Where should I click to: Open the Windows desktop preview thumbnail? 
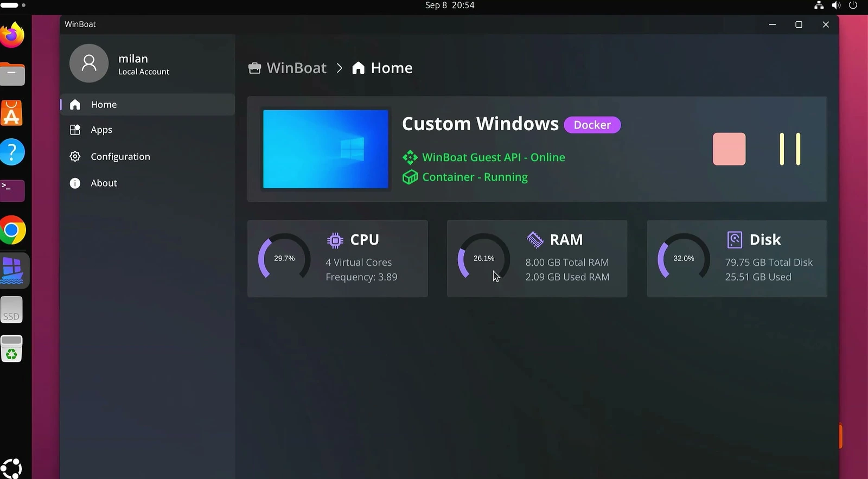click(325, 149)
